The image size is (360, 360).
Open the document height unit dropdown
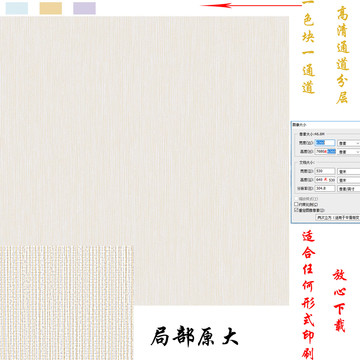349,180
